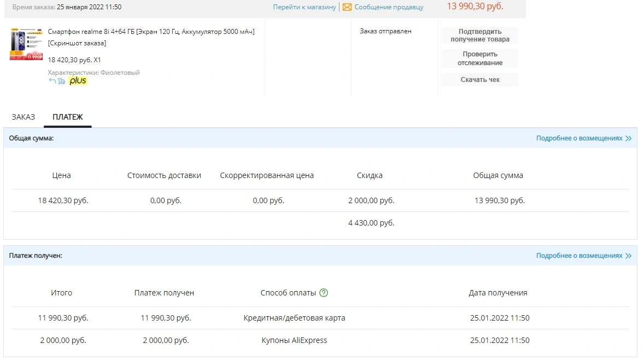The height and width of the screenshot is (361, 644).
Task: Click the Дата получения column header
Action: 498,293
